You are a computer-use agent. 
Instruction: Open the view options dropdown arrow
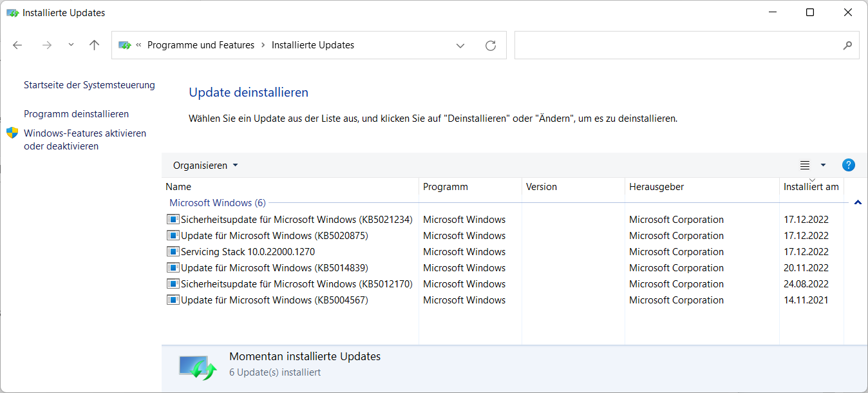pos(823,166)
